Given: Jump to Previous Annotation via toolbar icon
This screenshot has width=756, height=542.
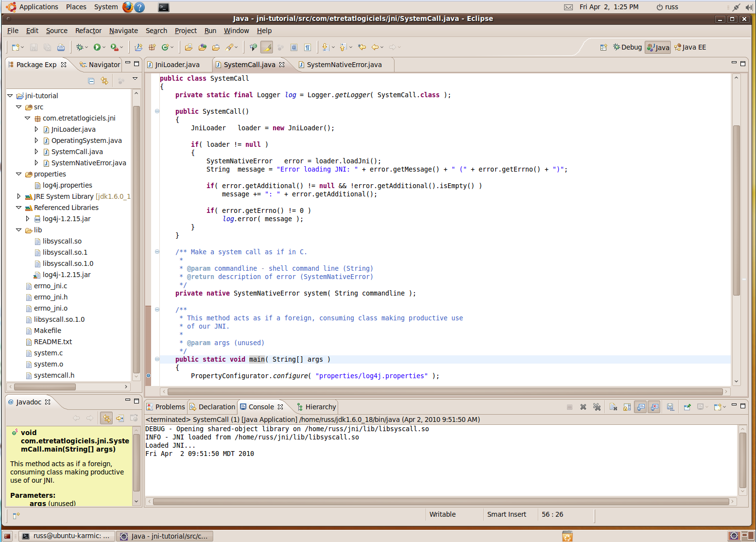Looking at the screenshot, I should (x=343, y=47).
